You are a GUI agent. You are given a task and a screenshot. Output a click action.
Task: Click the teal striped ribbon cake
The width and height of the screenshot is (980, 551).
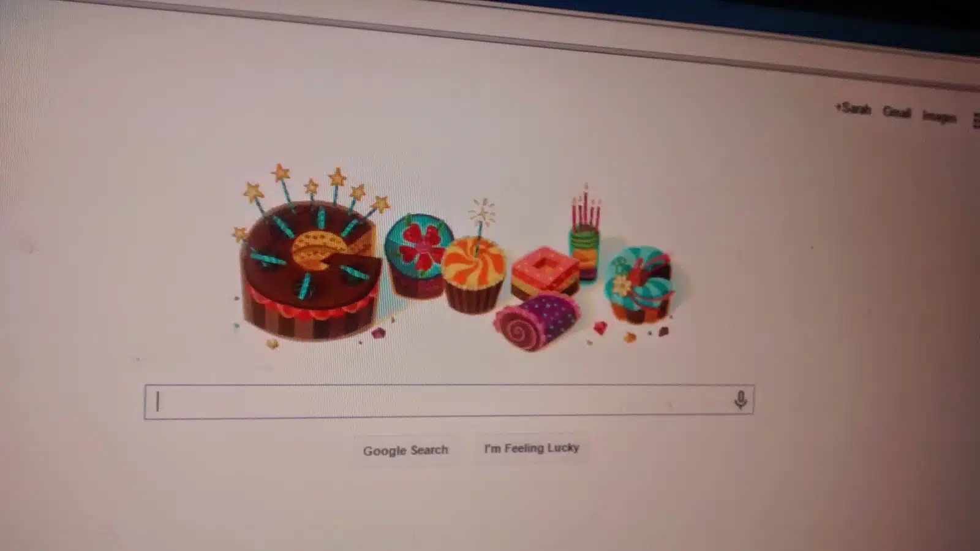[x=639, y=284]
